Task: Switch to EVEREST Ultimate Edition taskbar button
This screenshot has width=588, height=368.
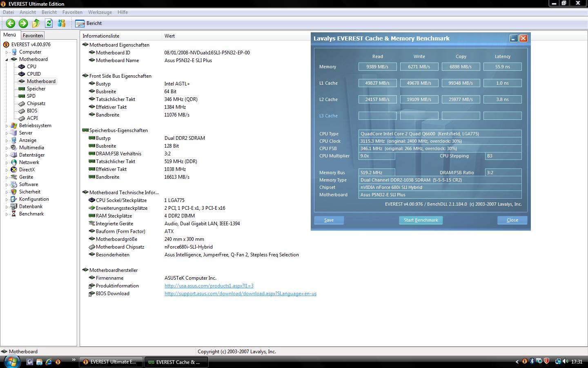Action: pos(110,362)
